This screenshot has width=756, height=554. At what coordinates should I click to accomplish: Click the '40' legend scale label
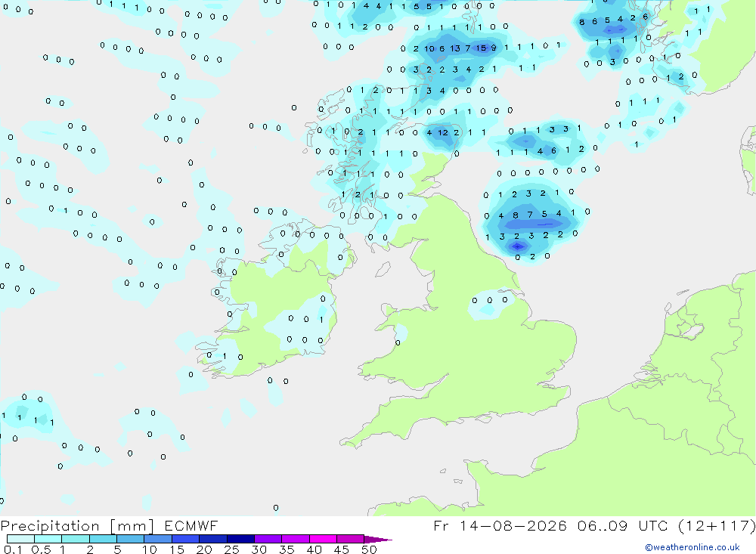click(314, 549)
